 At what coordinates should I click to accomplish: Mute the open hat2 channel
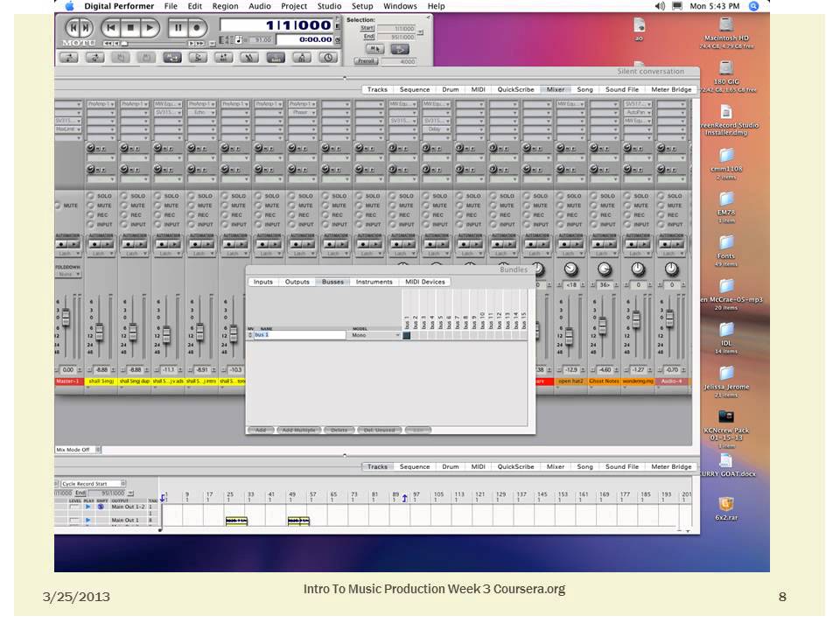tap(560, 205)
